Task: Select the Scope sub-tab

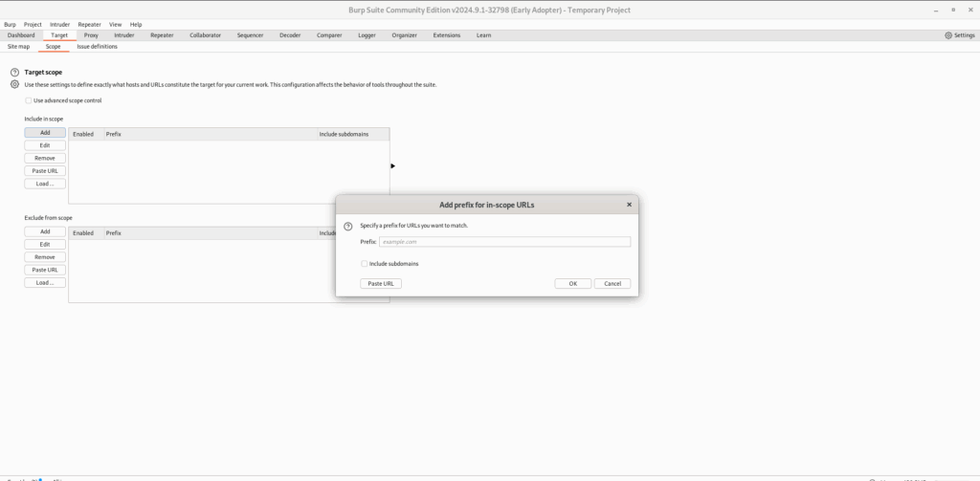Action: click(x=54, y=47)
